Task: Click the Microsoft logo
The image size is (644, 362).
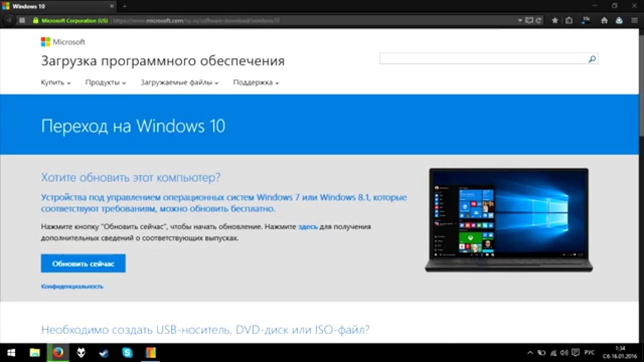Action: tap(63, 42)
